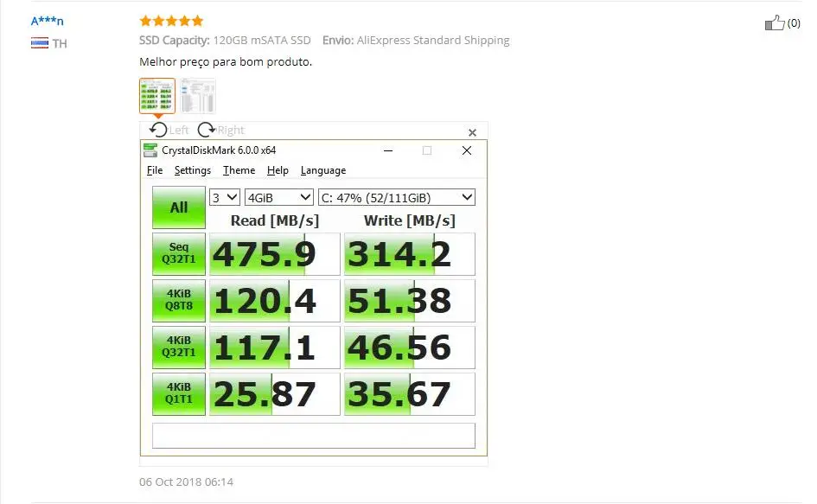Click the five-star rating
Image resolution: width=817 pixels, height=504 pixels.
pos(171,21)
